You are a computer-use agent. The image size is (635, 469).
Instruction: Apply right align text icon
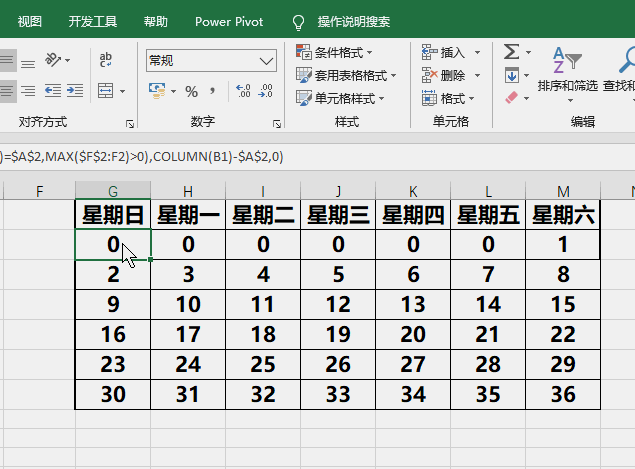[x=28, y=91]
